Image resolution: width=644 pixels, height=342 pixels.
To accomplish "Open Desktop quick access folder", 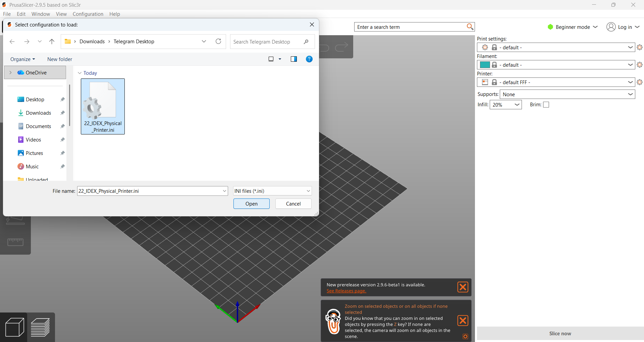I will 35,100.
